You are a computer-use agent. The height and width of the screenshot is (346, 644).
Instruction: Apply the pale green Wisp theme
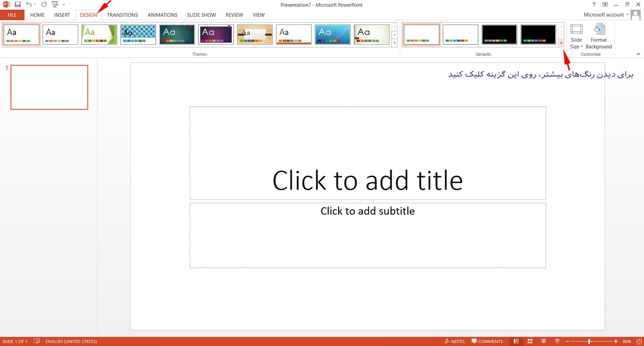(372, 34)
